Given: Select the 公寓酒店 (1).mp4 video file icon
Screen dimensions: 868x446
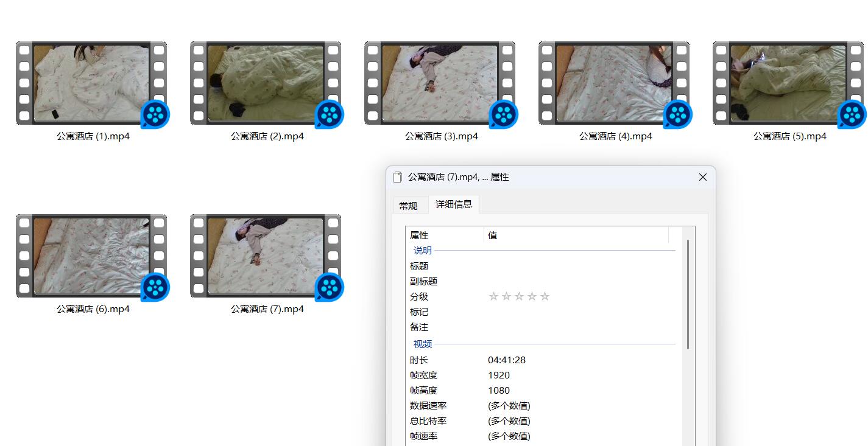Looking at the screenshot, I should 91,83.
